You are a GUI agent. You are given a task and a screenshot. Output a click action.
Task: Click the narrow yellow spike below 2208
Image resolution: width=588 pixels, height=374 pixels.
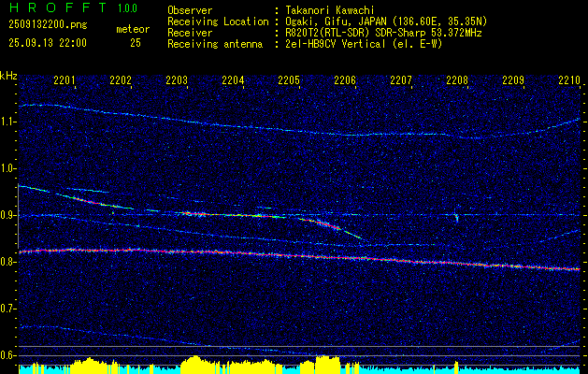tap(456, 367)
